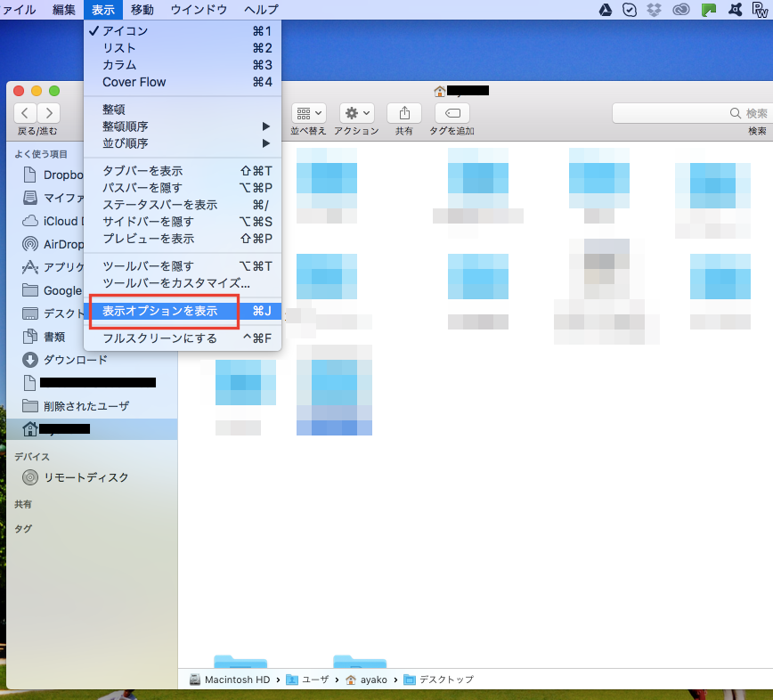Click the Add Tag toolbar icon

click(x=452, y=114)
